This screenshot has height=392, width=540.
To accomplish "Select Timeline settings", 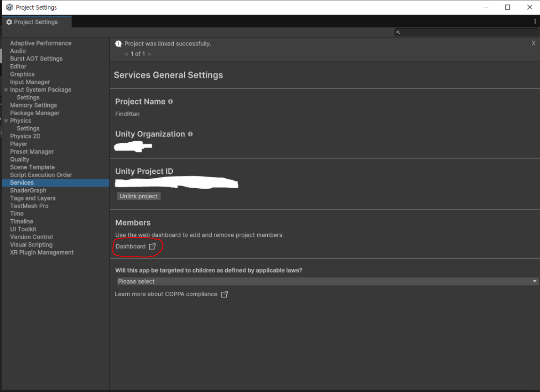I will [22, 221].
